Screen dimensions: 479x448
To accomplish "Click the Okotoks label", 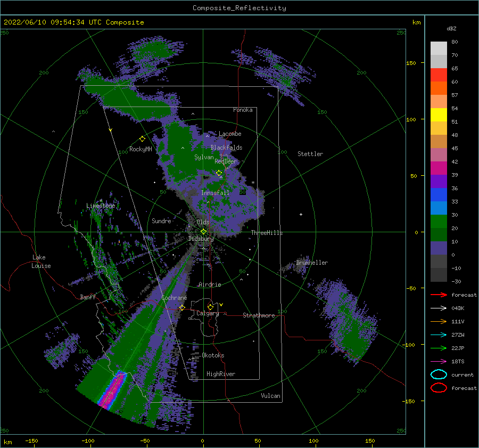I will [213, 355].
